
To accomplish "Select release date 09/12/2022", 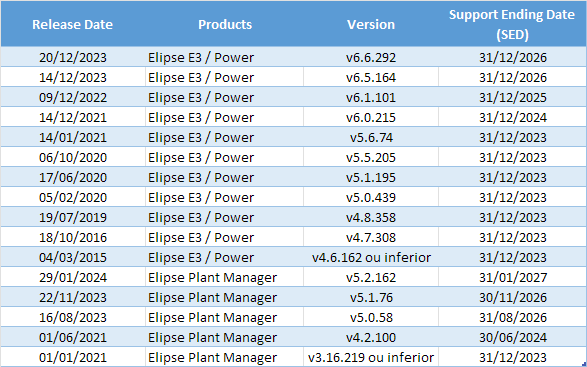I will pyautogui.click(x=73, y=97).
